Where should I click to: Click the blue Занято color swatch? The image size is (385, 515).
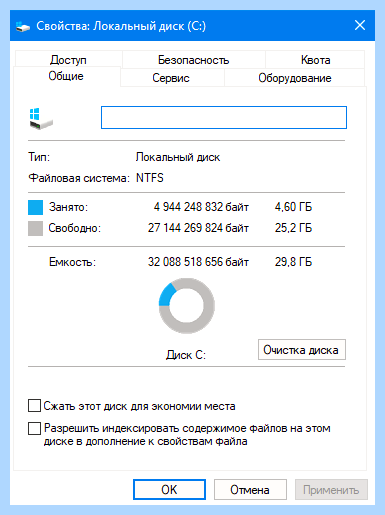tap(35, 207)
